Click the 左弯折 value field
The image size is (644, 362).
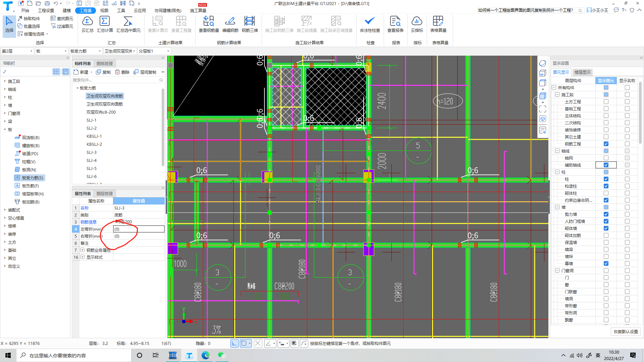click(x=139, y=229)
